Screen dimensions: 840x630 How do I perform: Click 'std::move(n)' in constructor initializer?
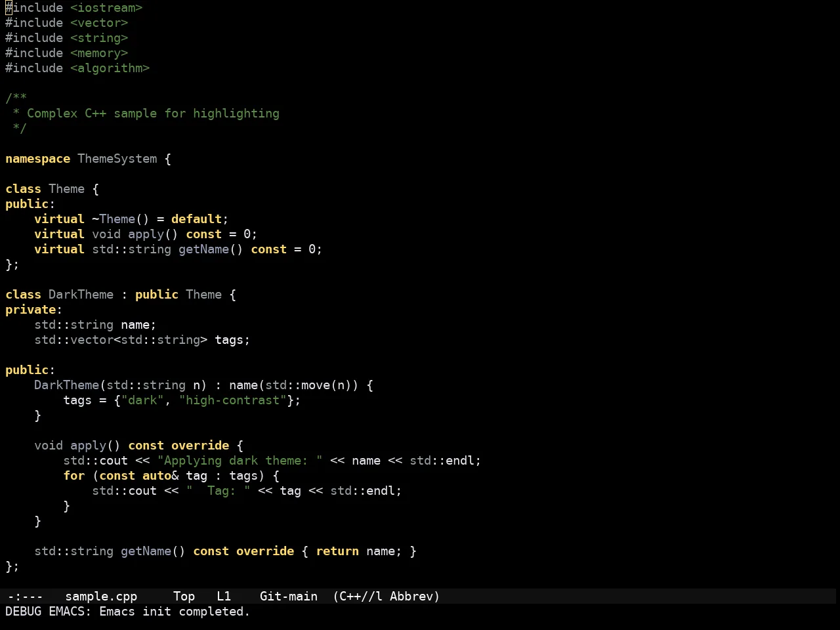pyautogui.click(x=308, y=385)
